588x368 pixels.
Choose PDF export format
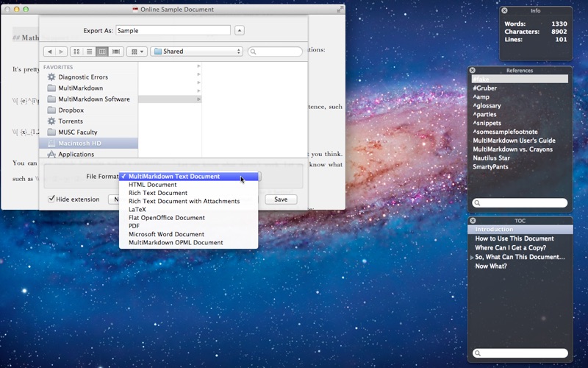[189, 226]
